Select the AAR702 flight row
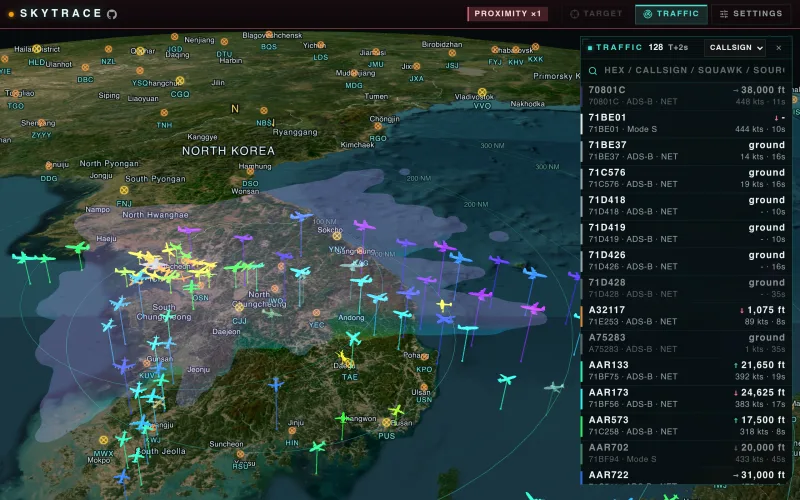Image resolution: width=800 pixels, height=500 pixels. pyautogui.click(x=686, y=454)
